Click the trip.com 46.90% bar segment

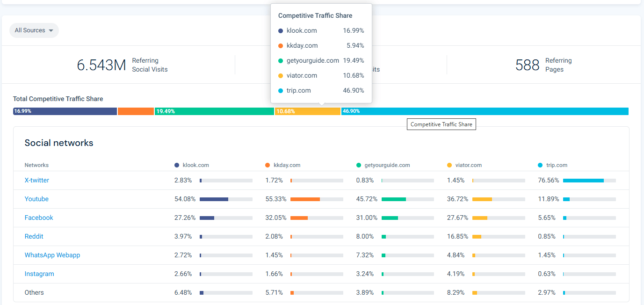[x=485, y=111]
